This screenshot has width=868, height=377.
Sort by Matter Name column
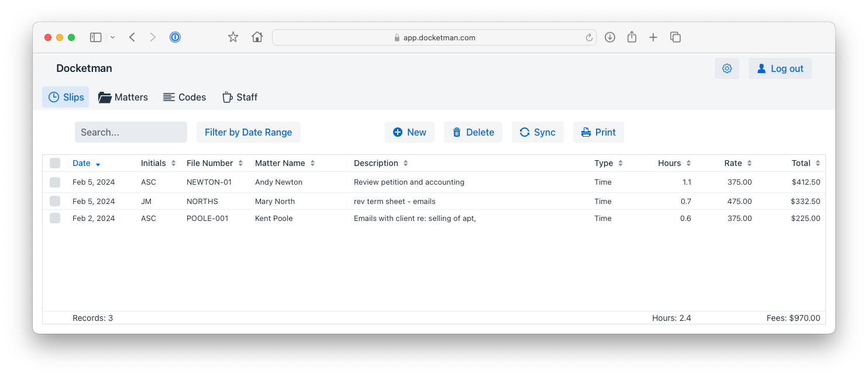(285, 163)
